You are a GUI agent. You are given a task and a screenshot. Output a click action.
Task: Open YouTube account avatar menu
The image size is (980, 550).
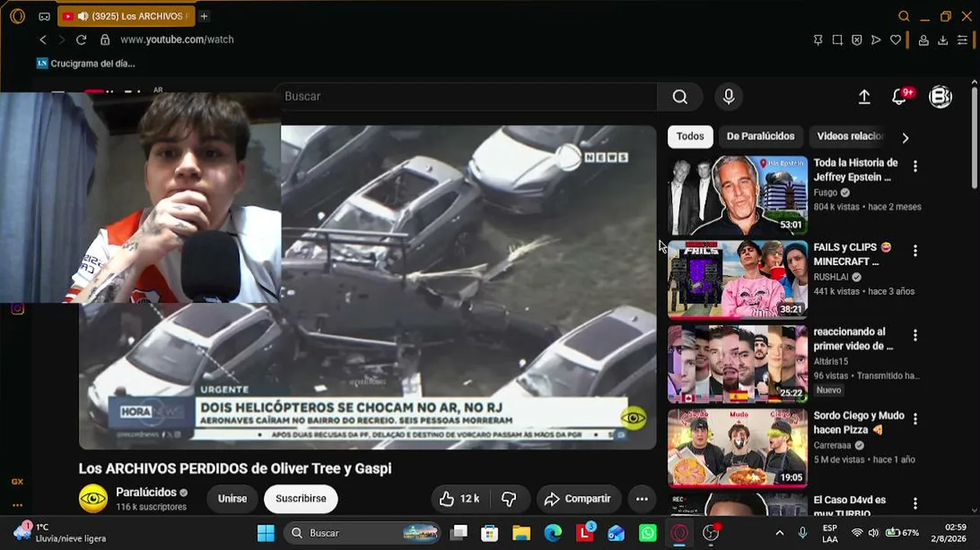(x=940, y=97)
